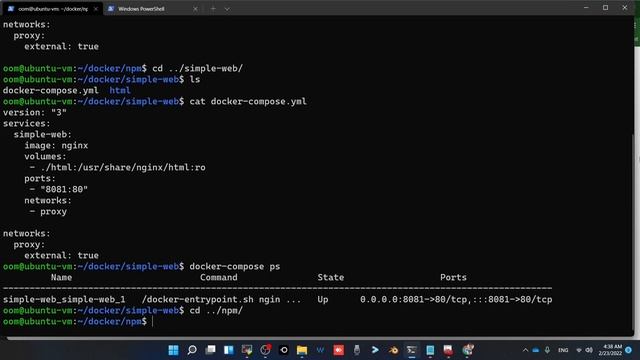Viewport: 640px width, 360px height.
Task: Open network quick settings
Action: click(579, 350)
